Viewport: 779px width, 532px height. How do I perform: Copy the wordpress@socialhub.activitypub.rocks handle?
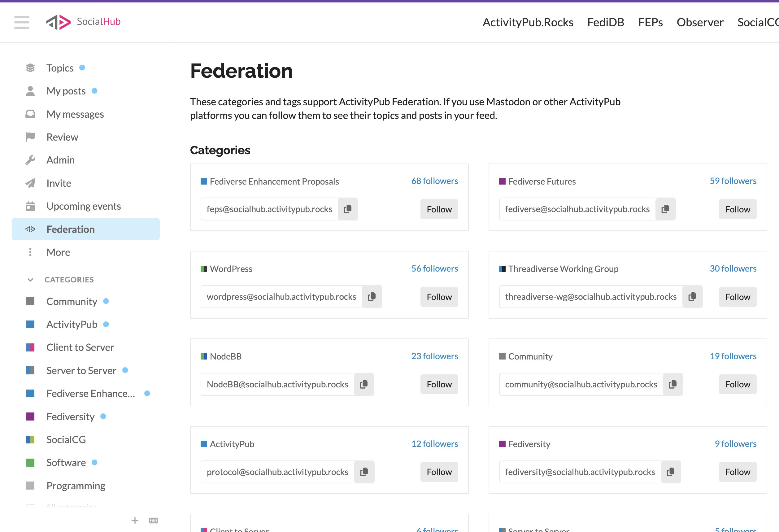point(372,297)
